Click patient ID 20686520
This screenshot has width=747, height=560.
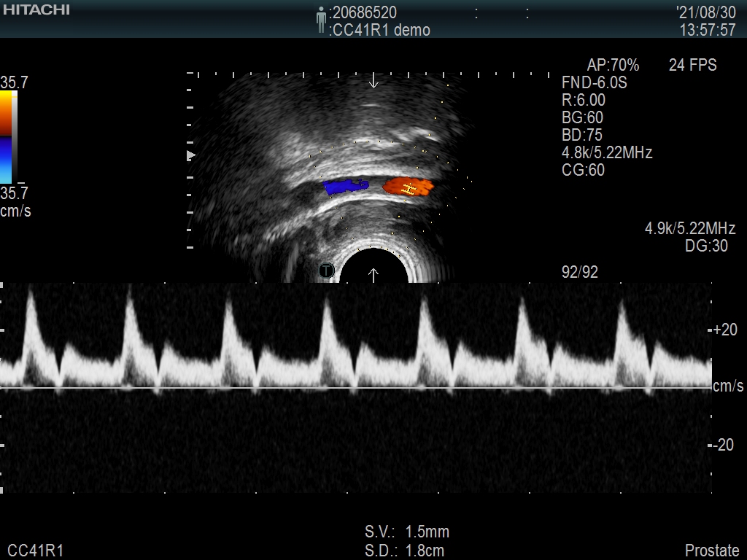pyautogui.click(x=365, y=12)
